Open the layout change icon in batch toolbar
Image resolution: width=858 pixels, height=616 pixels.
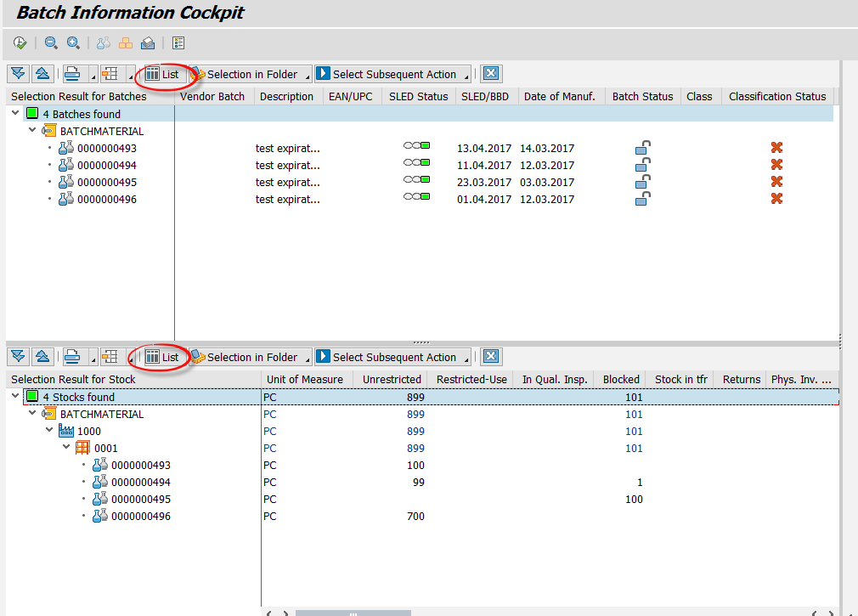(x=110, y=73)
